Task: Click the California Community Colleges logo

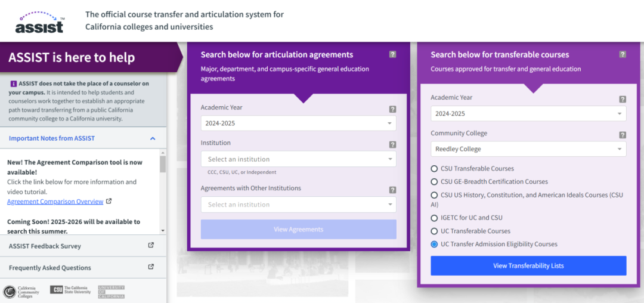Action: coord(21,292)
